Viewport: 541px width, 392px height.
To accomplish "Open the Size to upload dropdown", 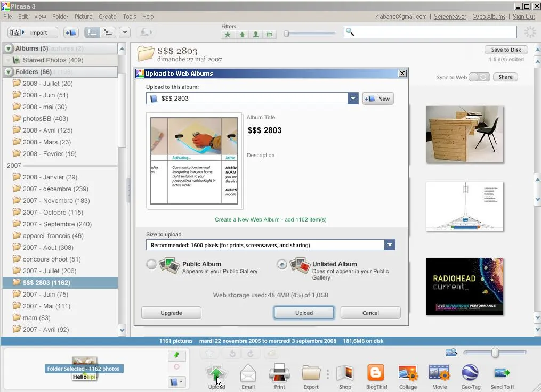I will tap(390, 245).
